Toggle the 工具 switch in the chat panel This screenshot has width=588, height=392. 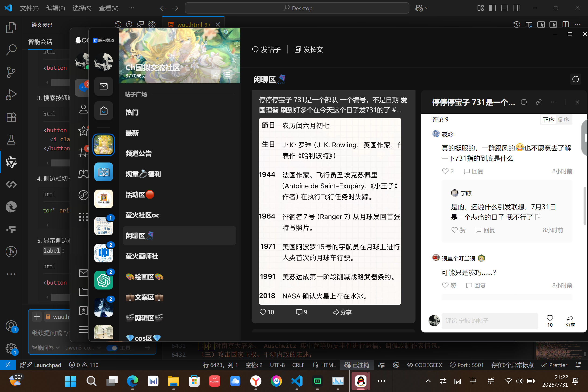[x=112, y=348]
